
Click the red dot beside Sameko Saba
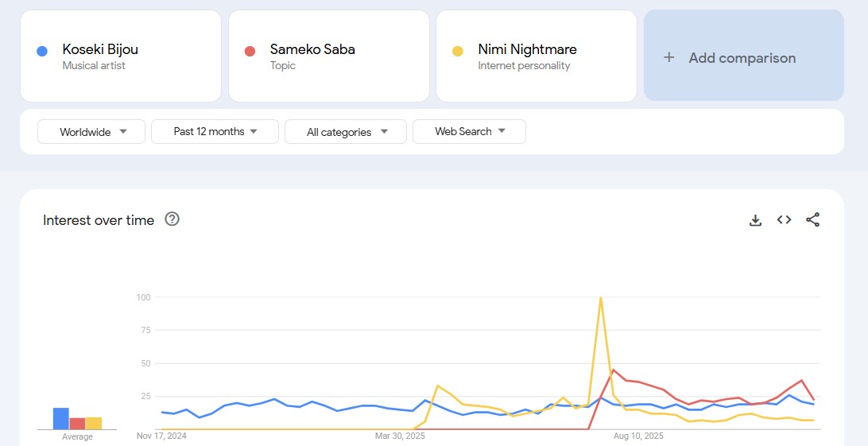point(250,51)
